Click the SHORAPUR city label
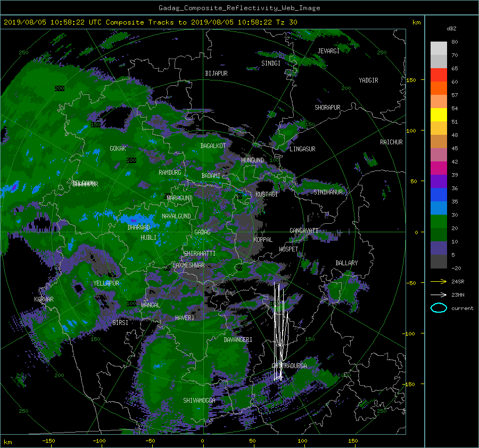 pyautogui.click(x=327, y=108)
